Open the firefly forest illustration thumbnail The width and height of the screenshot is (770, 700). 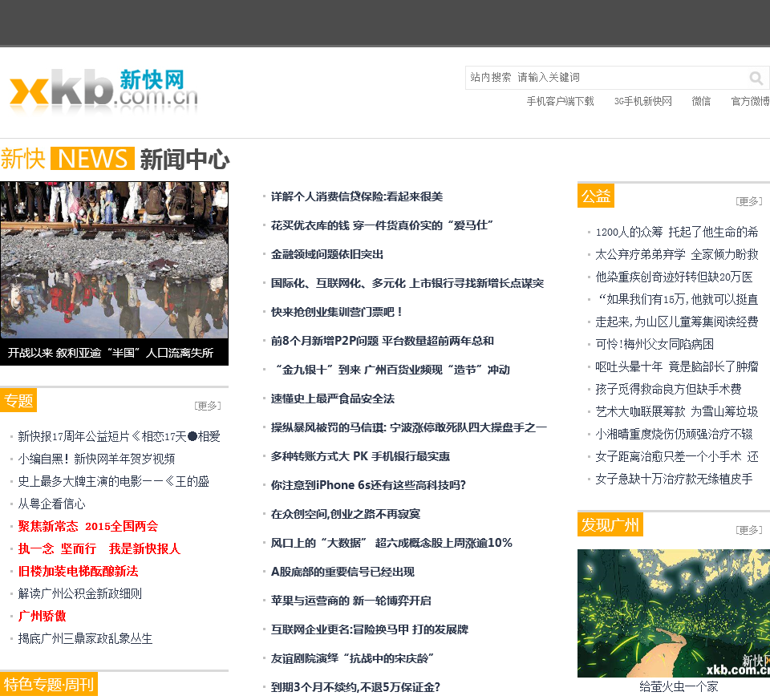tap(674, 613)
